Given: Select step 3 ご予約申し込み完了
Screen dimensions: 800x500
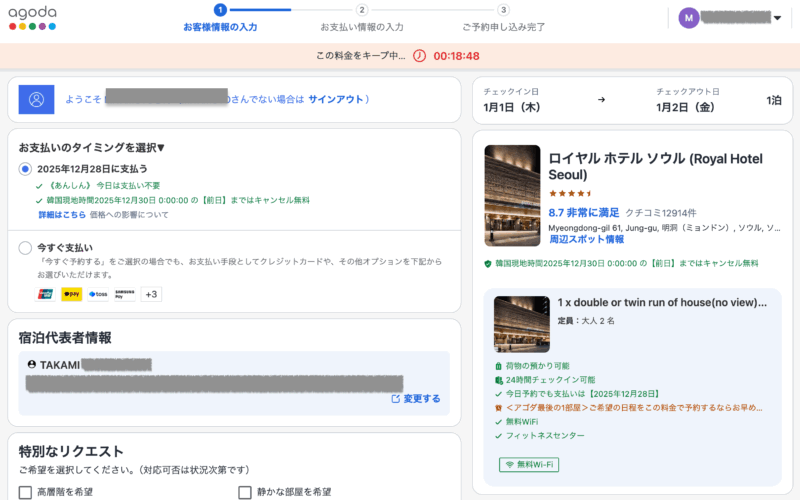Looking at the screenshot, I should 504,18.
